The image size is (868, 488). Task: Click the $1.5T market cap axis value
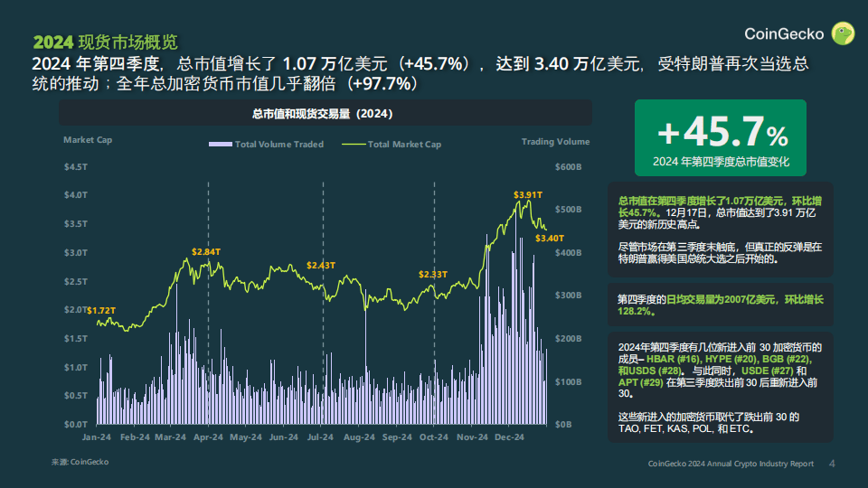coord(76,338)
